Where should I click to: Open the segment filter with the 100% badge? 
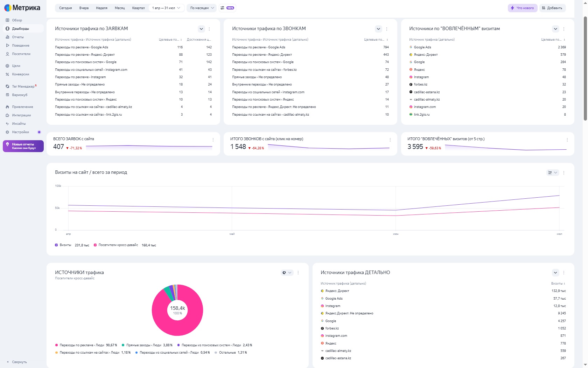point(227,8)
